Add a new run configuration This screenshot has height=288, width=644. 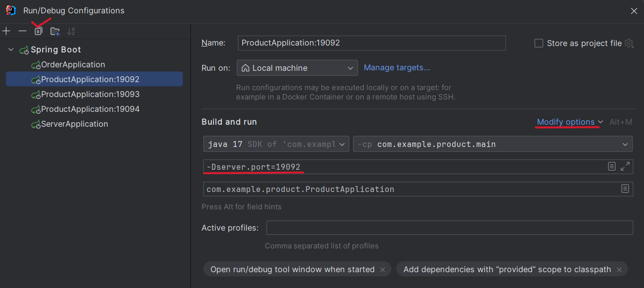pos(6,31)
